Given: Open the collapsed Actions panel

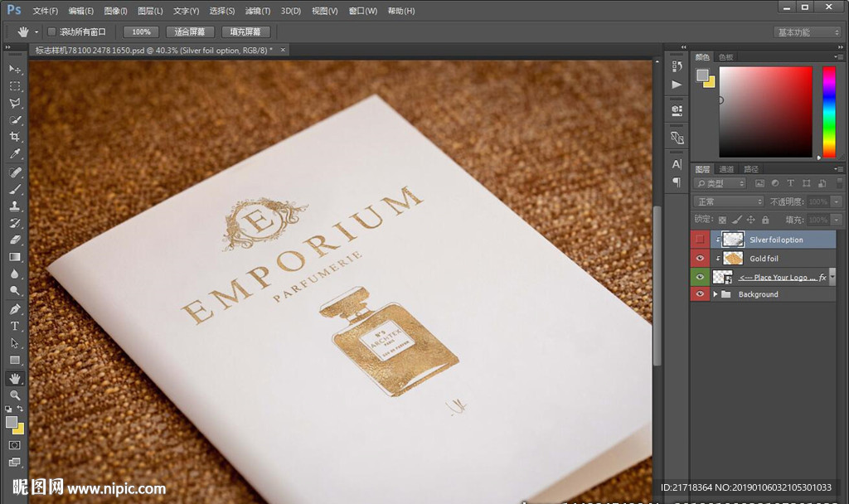Looking at the screenshot, I should click(x=677, y=85).
